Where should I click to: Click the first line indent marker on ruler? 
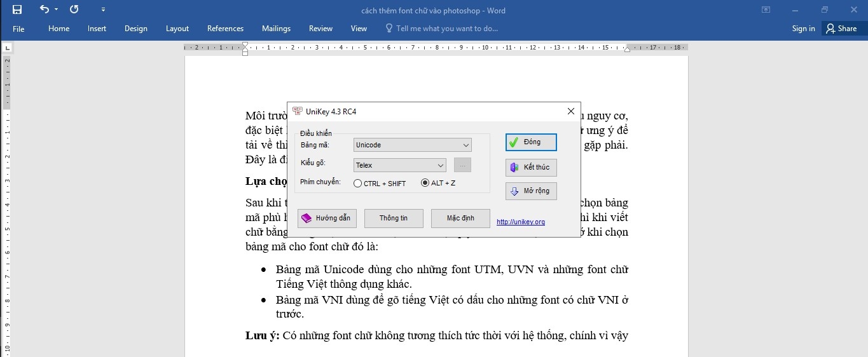coord(245,44)
